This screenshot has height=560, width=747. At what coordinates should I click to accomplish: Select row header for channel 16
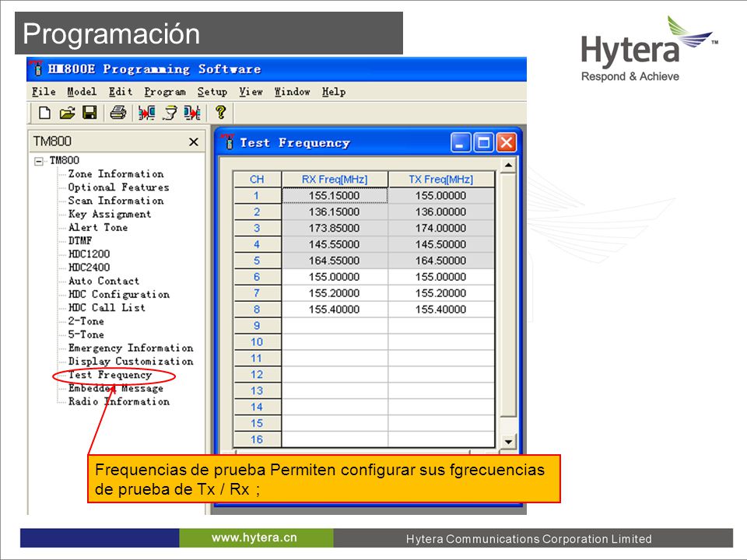(x=257, y=439)
